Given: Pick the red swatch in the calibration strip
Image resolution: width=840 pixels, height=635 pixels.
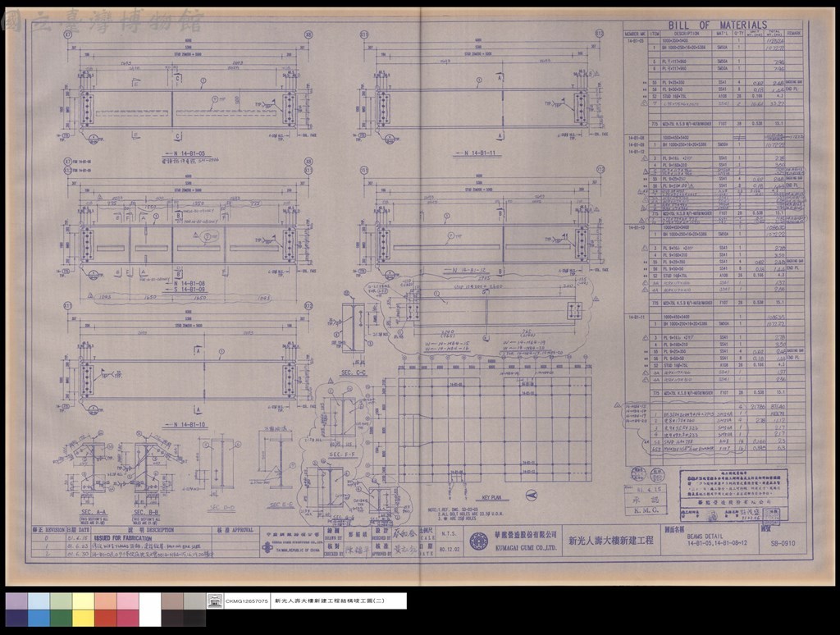Looking at the screenshot, I should coord(106,618).
